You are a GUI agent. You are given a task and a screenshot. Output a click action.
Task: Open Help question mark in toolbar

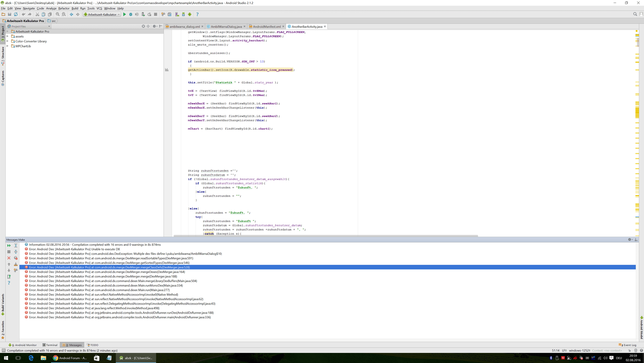[x=197, y=14]
